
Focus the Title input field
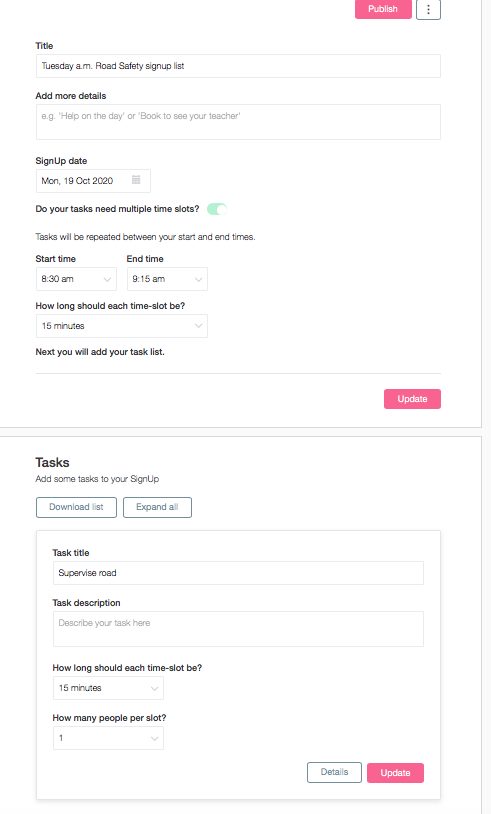[238, 66]
